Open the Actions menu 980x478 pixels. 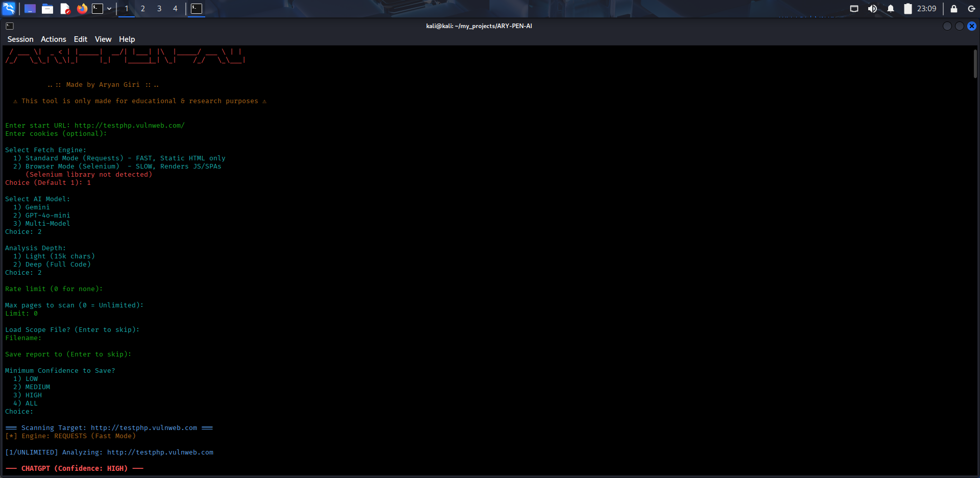(53, 39)
